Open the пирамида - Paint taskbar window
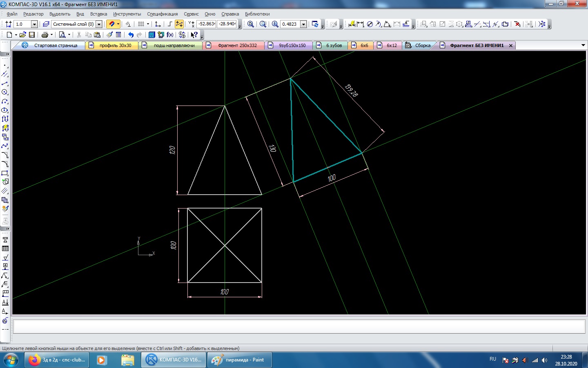The image size is (588, 368). [x=239, y=360]
